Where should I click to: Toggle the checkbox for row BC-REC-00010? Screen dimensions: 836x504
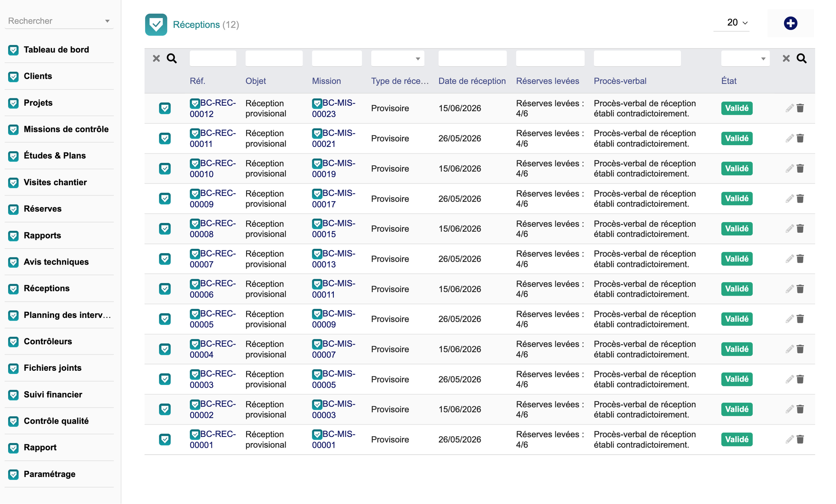[165, 168]
